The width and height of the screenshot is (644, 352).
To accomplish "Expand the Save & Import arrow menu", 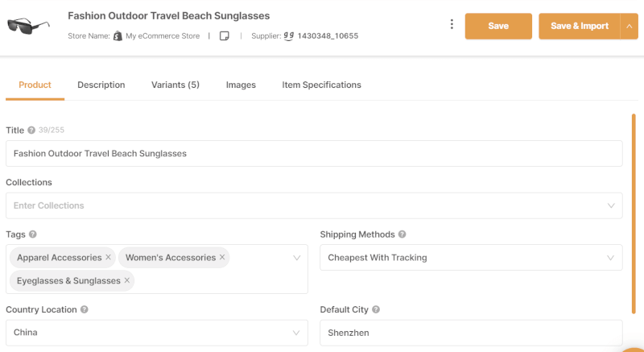I will point(630,27).
